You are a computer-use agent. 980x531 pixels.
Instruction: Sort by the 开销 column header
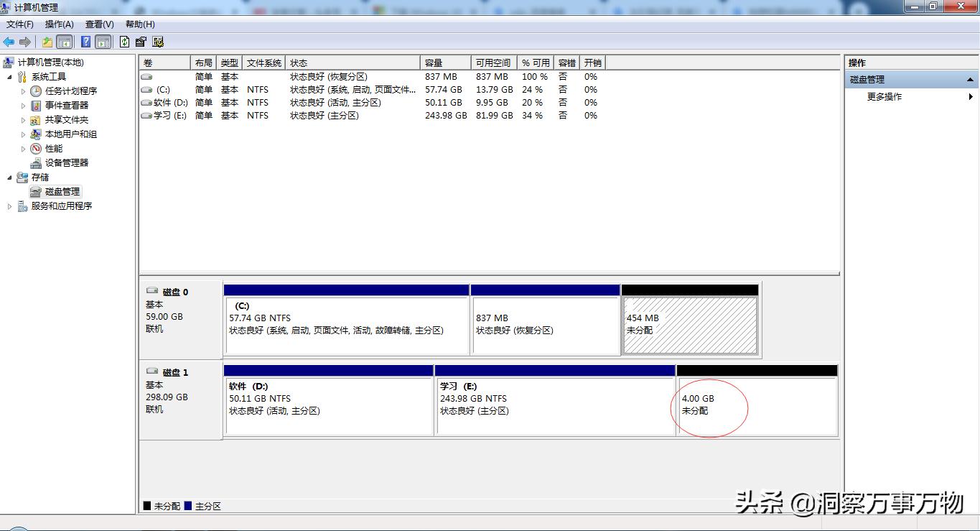click(592, 63)
